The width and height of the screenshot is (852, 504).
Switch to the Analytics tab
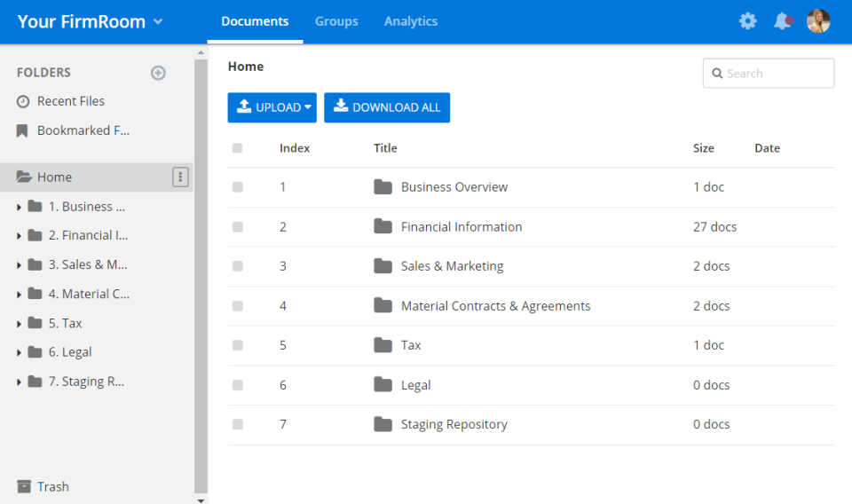coord(411,21)
